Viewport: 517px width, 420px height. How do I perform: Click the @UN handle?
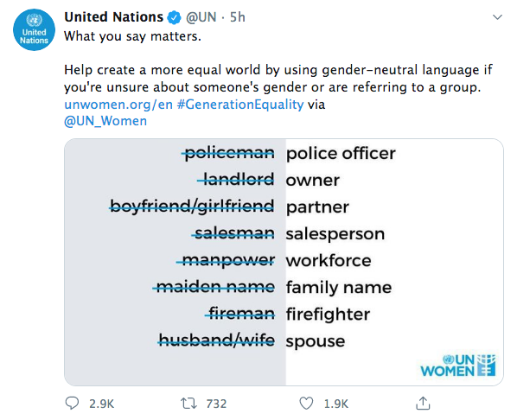click(x=201, y=17)
